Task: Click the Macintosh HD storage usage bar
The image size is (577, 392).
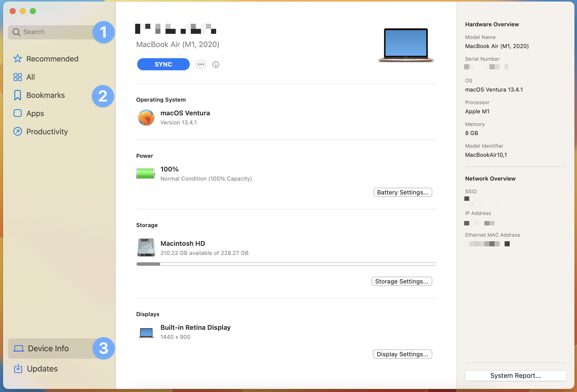Action: click(x=286, y=264)
